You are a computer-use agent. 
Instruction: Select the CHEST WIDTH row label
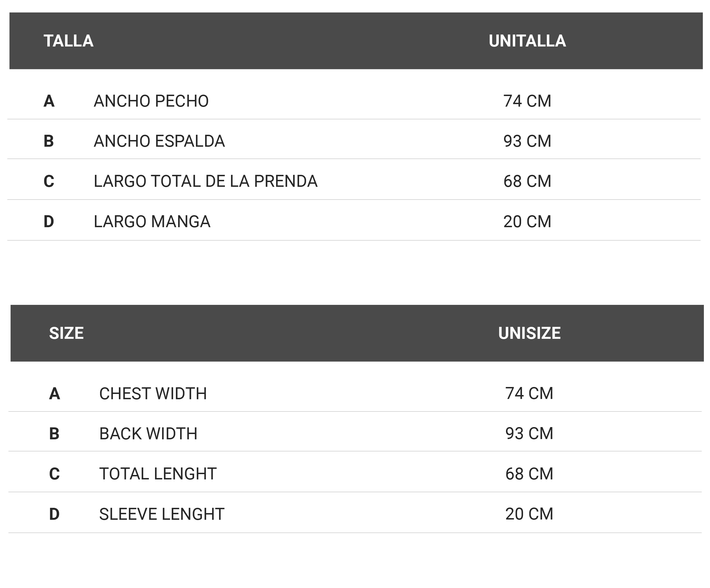[x=153, y=394]
